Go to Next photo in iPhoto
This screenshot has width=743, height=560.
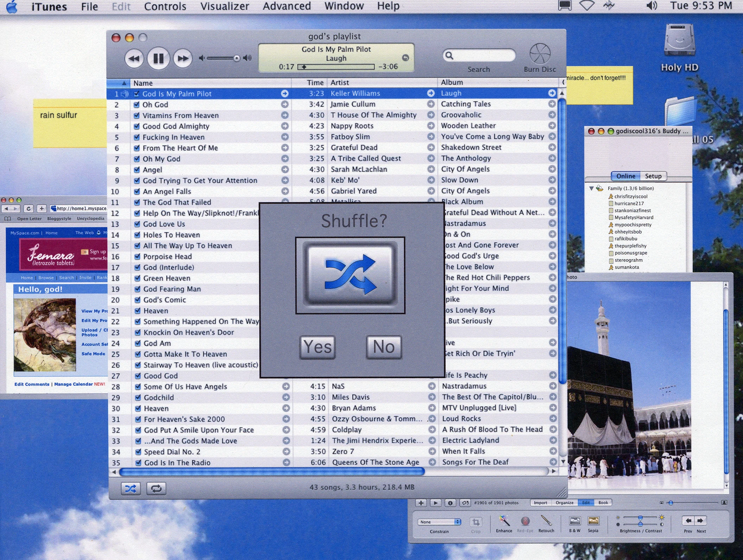click(x=700, y=521)
